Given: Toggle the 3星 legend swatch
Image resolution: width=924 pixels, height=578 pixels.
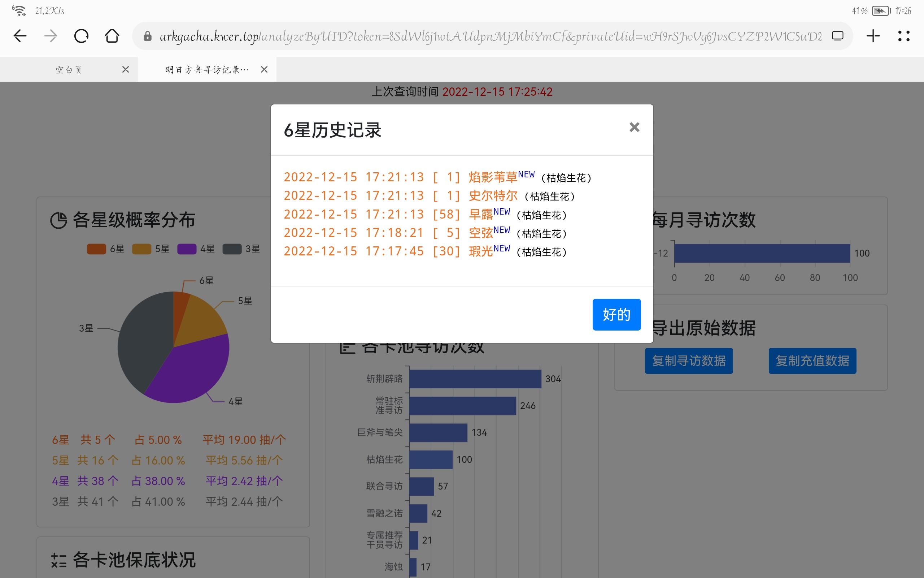Looking at the screenshot, I should [x=232, y=249].
